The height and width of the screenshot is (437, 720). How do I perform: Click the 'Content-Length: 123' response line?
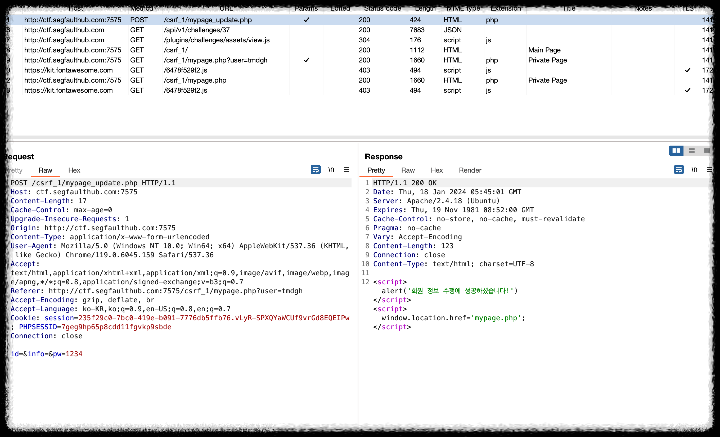pos(413,246)
